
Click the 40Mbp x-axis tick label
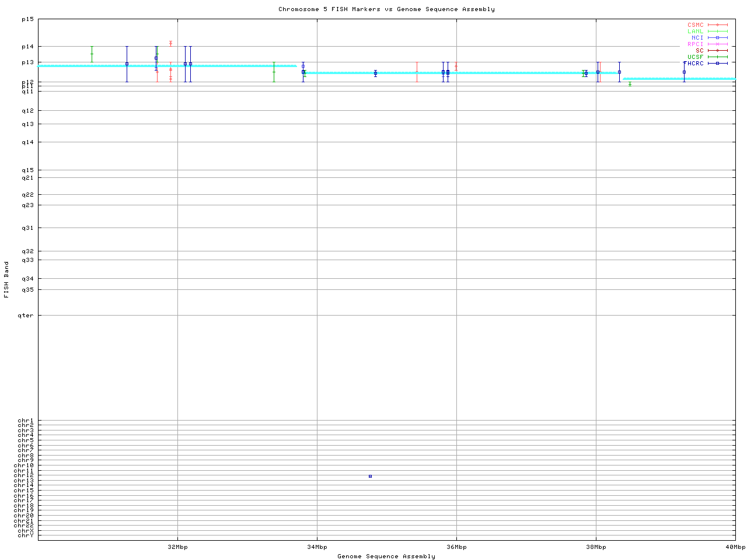[x=735, y=547]
